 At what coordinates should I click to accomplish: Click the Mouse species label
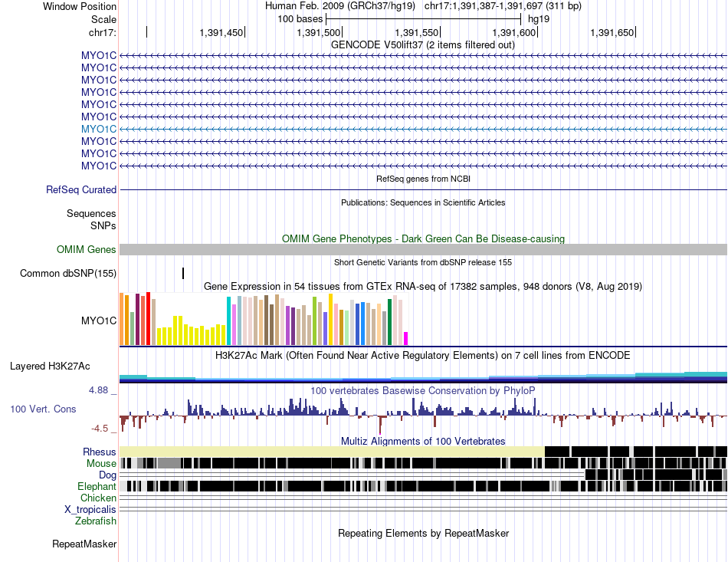pos(101,464)
